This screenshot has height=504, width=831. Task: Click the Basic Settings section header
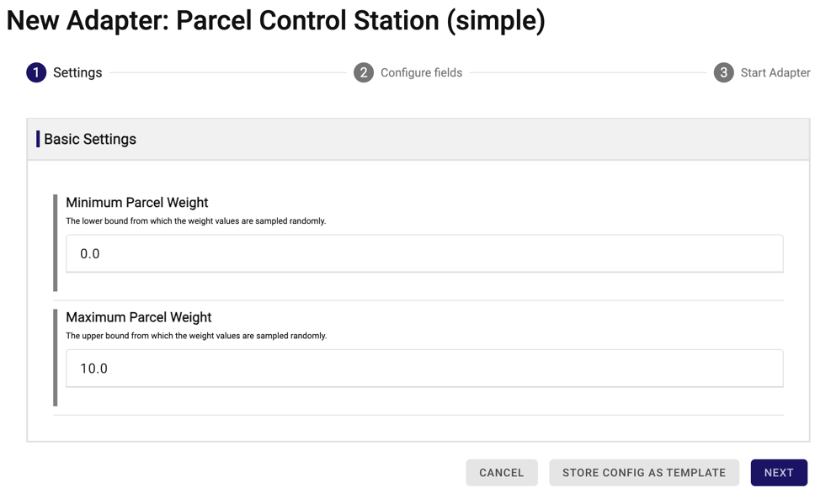click(90, 139)
